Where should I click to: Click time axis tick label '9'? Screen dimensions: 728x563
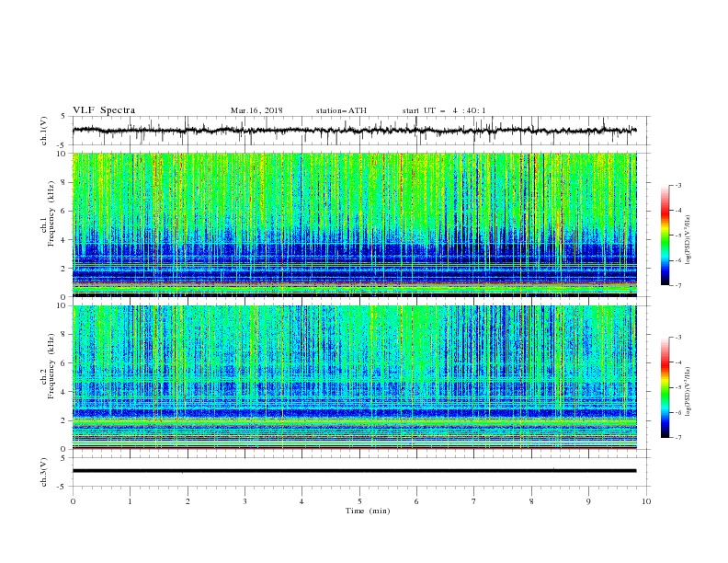[588, 501]
